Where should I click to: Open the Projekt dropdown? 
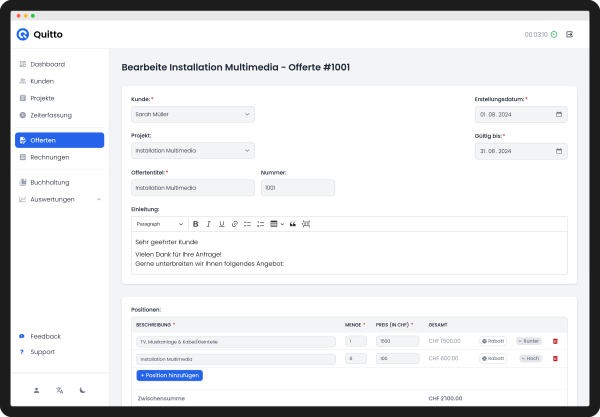192,151
